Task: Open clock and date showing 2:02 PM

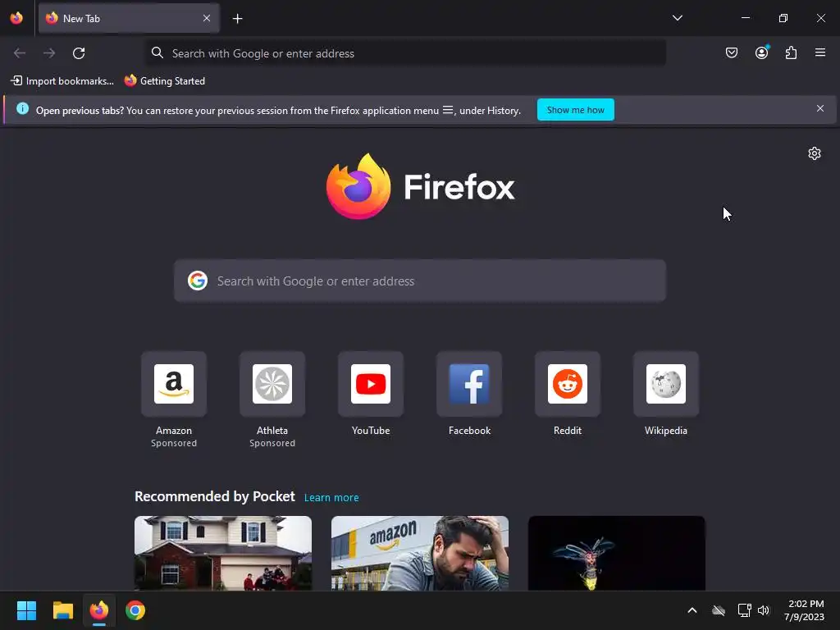Action: (804, 610)
